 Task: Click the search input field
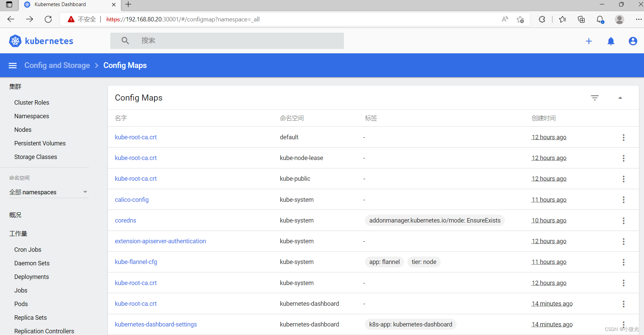(x=227, y=41)
